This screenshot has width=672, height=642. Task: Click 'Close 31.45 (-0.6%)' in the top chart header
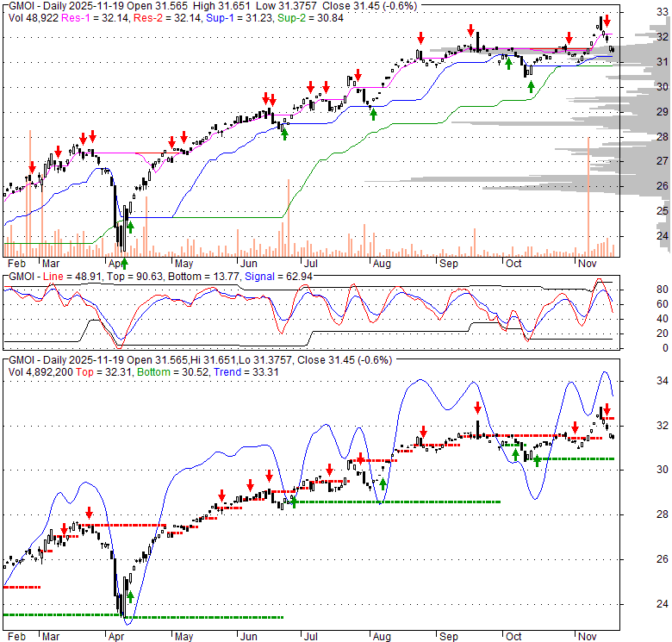[370, 6]
